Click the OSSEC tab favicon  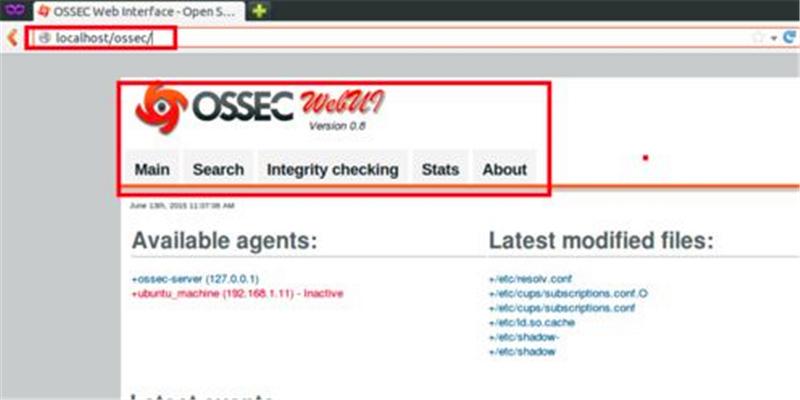pos(44,11)
